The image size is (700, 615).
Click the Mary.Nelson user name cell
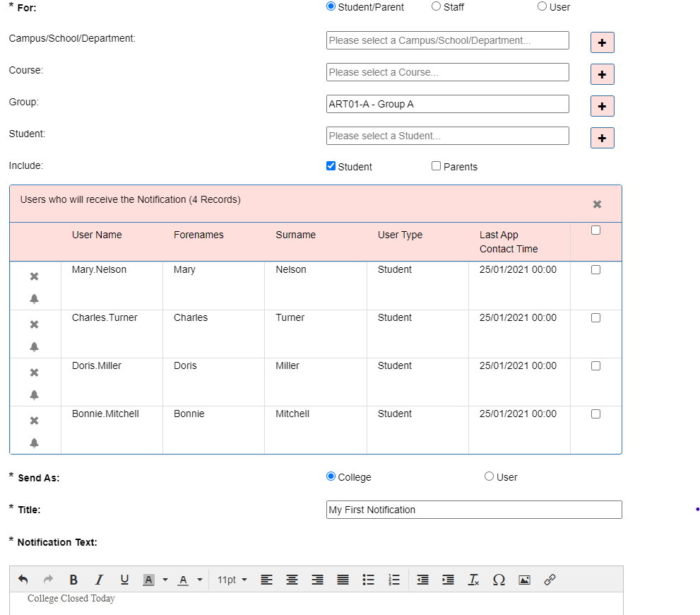(x=99, y=270)
